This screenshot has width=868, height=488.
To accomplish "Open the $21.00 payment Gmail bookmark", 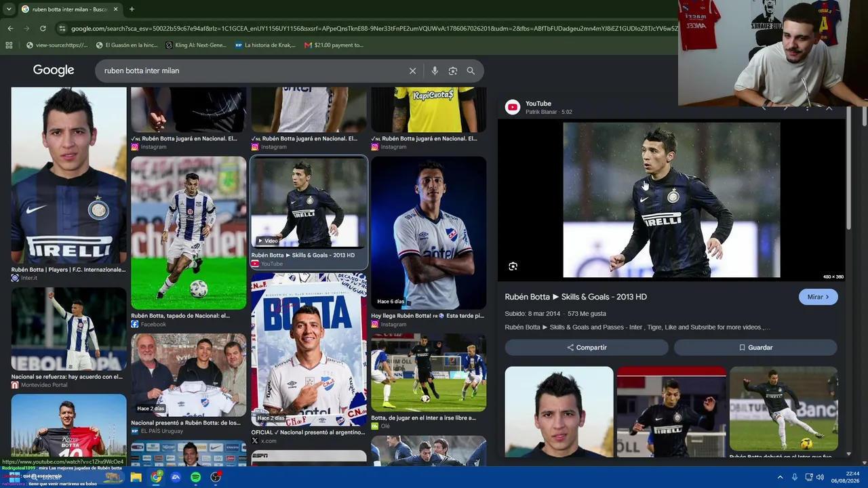I will pos(334,45).
